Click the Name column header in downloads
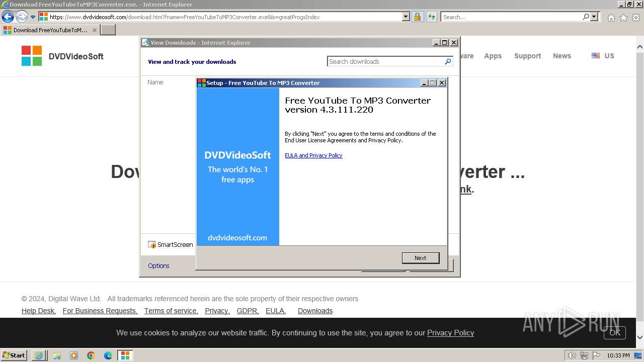This screenshot has height=362, width=644. pyautogui.click(x=155, y=82)
